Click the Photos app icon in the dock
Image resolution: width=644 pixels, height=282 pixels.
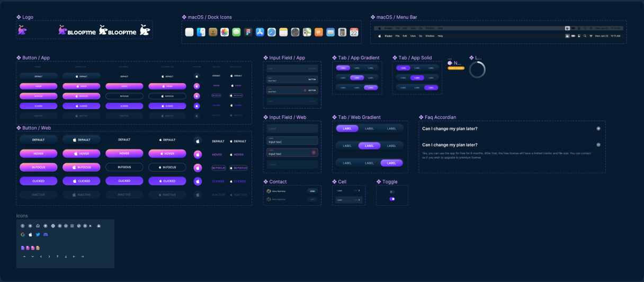pyautogui.click(x=225, y=32)
